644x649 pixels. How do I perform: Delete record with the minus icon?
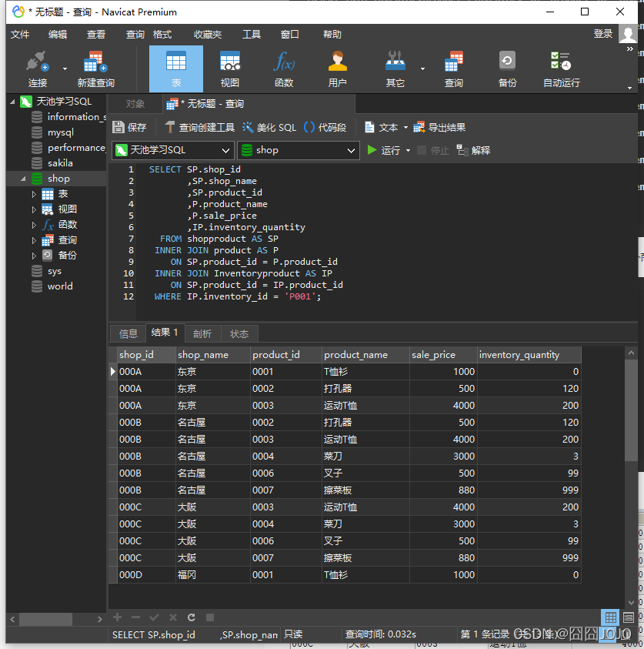coord(135,617)
